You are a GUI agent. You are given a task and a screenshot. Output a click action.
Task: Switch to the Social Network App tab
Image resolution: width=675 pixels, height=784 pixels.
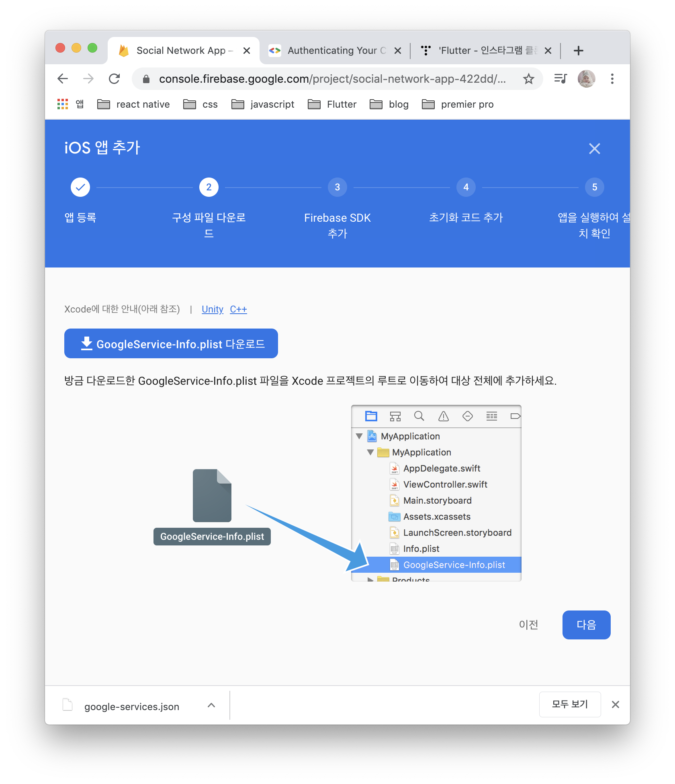pyautogui.click(x=184, y=51)
